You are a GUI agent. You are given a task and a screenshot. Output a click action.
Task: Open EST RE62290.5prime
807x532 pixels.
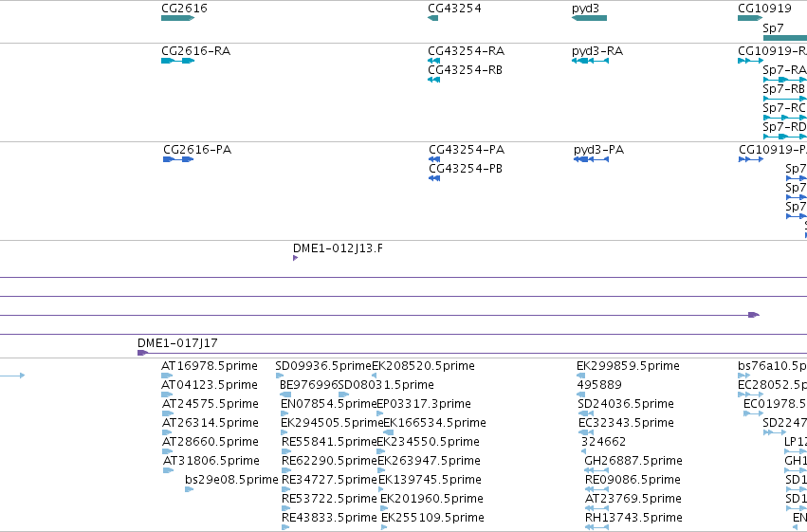click(329, 461)
